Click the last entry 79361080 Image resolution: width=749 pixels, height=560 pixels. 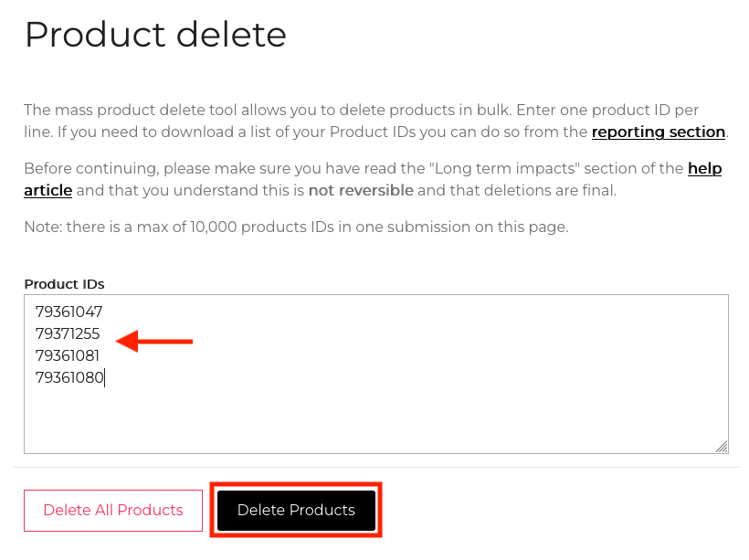click(69, 378)
